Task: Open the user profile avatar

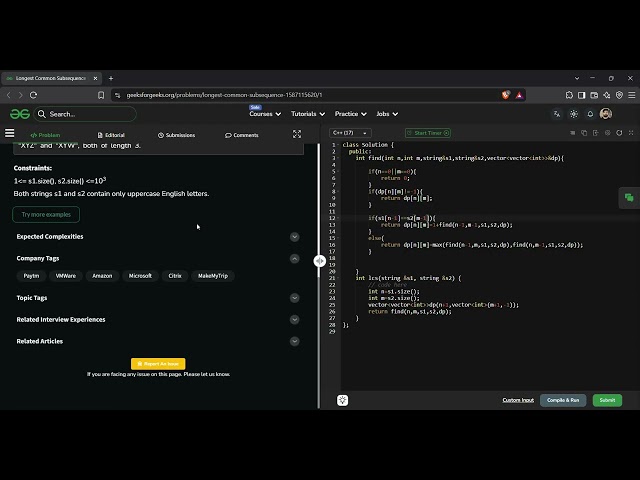Action: coord(606,114)
